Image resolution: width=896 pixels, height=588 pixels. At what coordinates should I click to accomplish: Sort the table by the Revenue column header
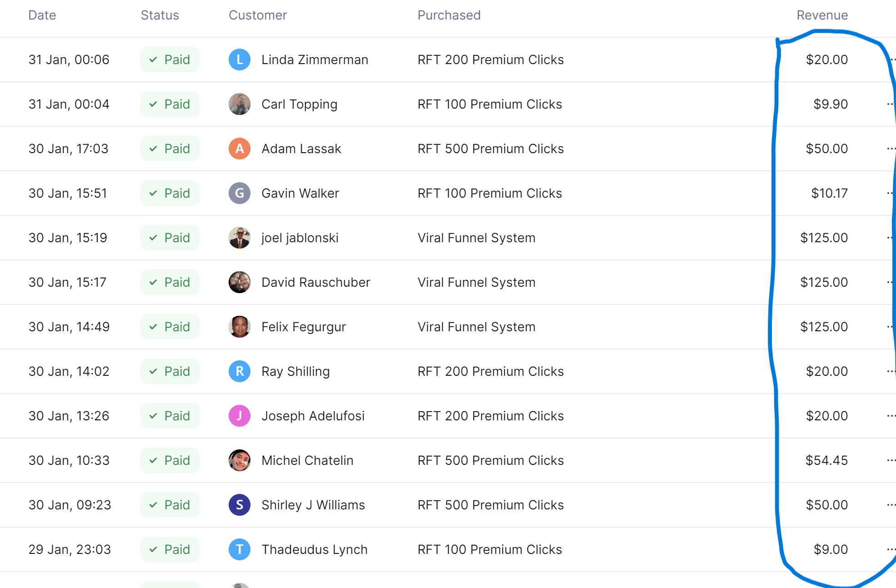[x=822, y=15]
